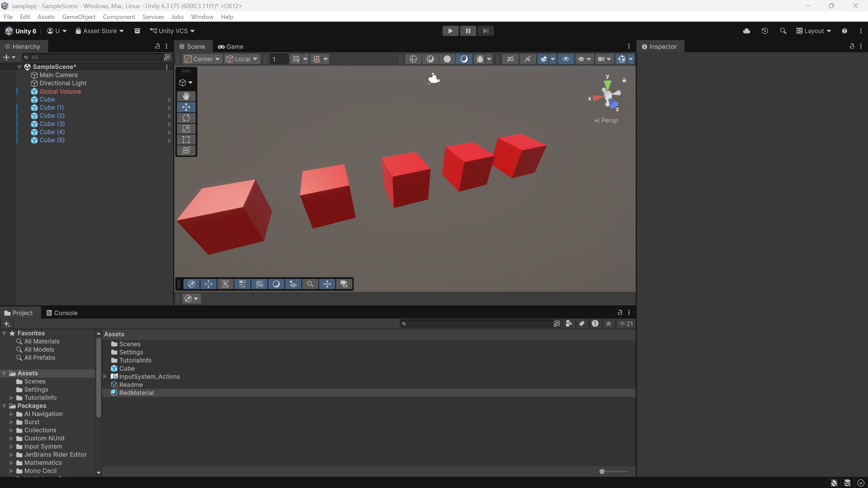Select the Rotate tool
Viewport: 868px width, 488px height.
click(186, 118)
